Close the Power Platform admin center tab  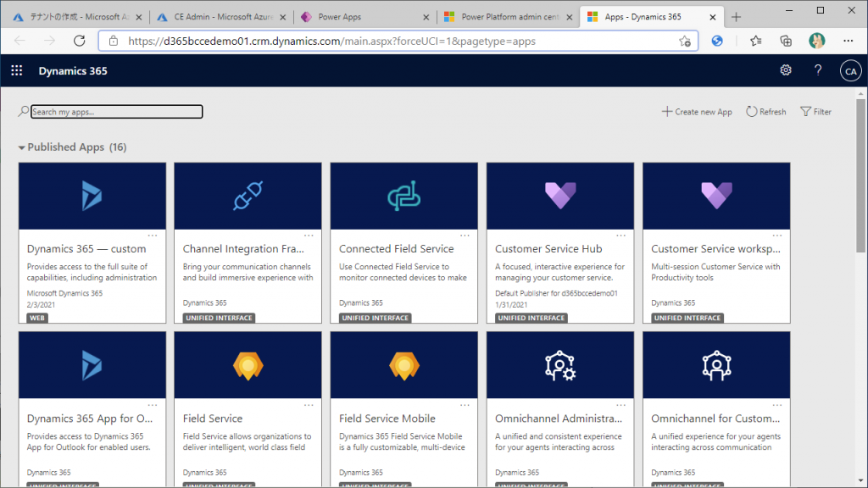click(569, 17)
